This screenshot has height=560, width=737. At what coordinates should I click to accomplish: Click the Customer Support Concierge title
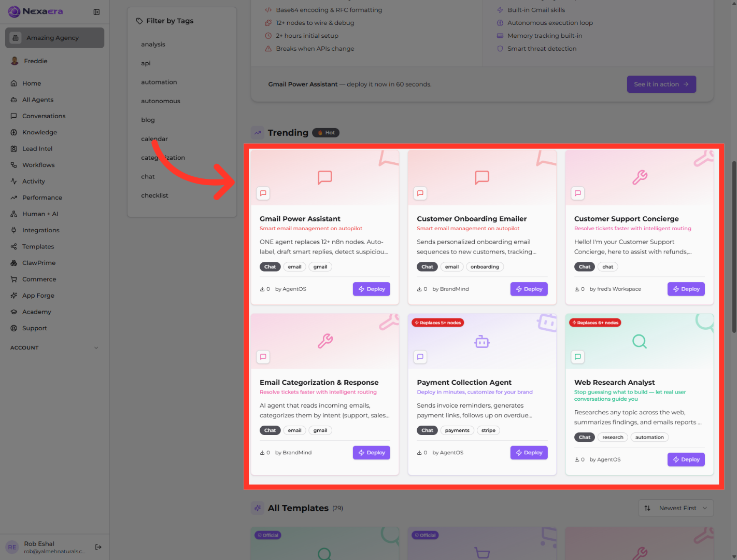626,219
